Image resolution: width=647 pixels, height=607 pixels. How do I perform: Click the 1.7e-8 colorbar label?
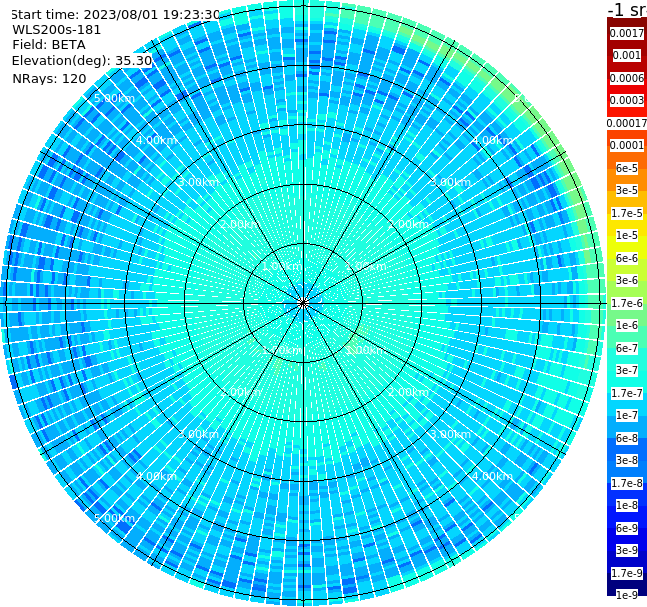point(627,483)
